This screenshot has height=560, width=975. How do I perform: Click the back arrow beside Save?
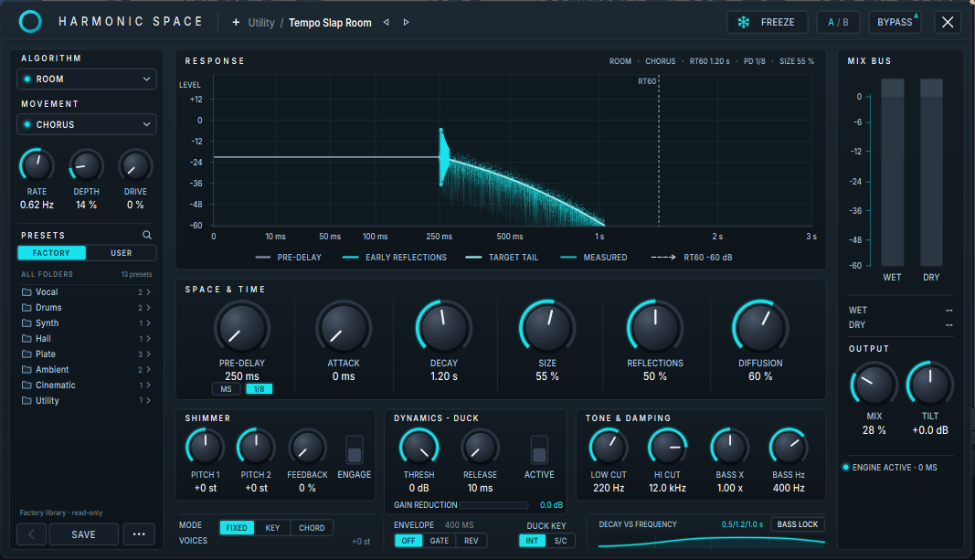pos(32,534)
